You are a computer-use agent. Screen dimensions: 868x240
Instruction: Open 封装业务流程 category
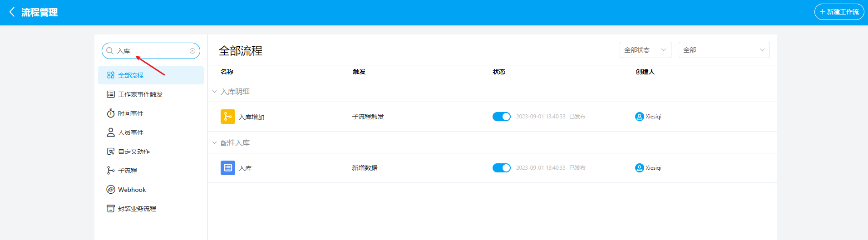tap(151, 209)
